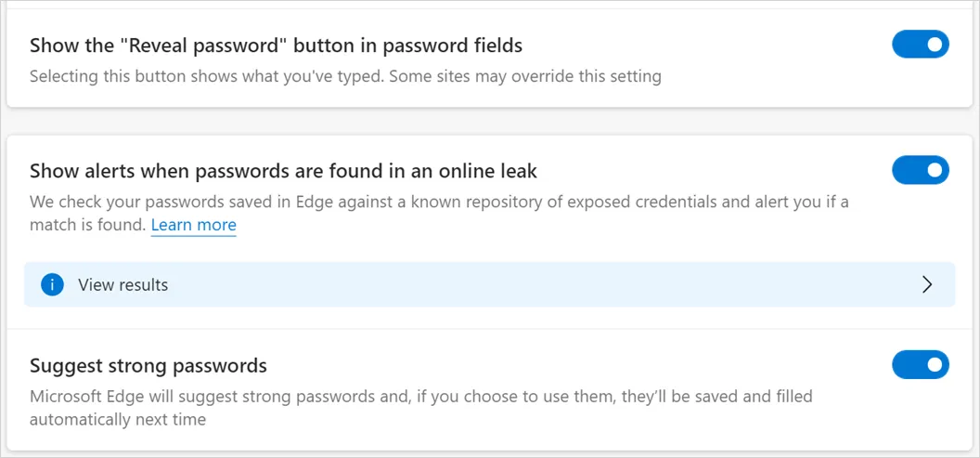Click the gray gap between the settings cards
The height and width of the screenshot is (458, 980).
tap(490, 122)
